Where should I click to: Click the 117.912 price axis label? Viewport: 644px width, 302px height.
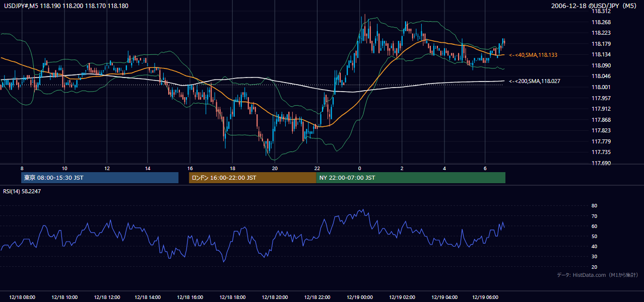pos(601,109)
